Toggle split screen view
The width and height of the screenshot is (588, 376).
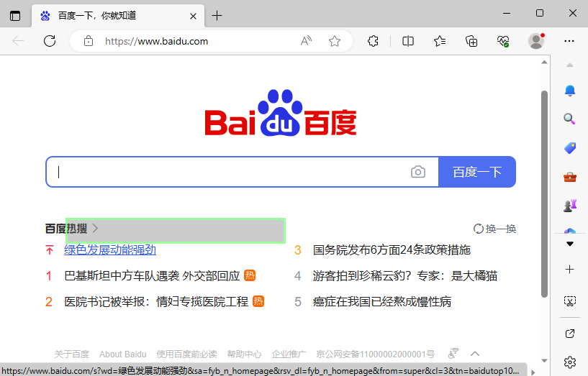tap(408, 41)
